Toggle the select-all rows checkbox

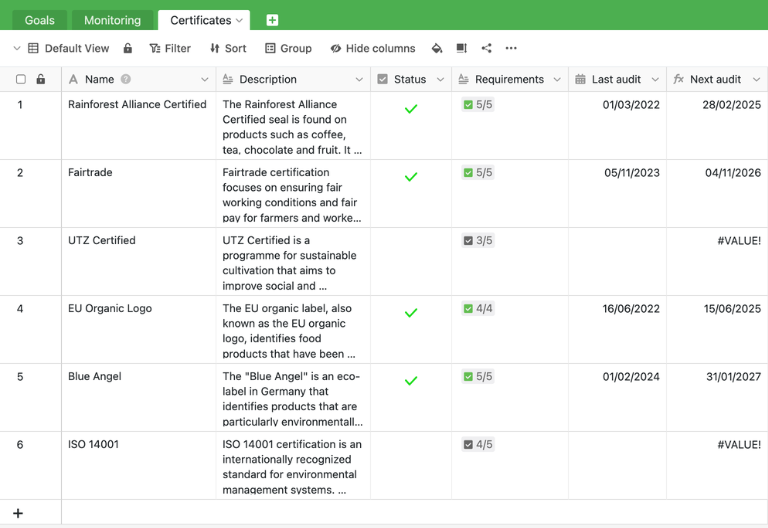coord(21,79)
